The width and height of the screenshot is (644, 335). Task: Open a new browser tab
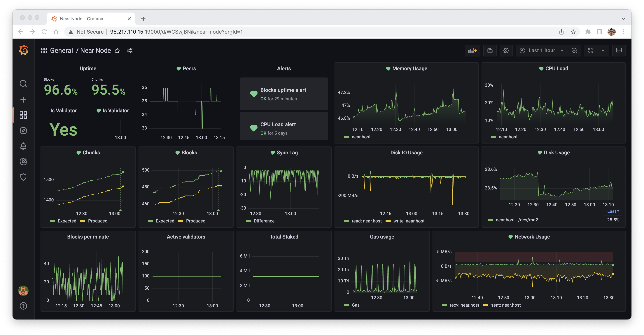click(x=143, y=19)
